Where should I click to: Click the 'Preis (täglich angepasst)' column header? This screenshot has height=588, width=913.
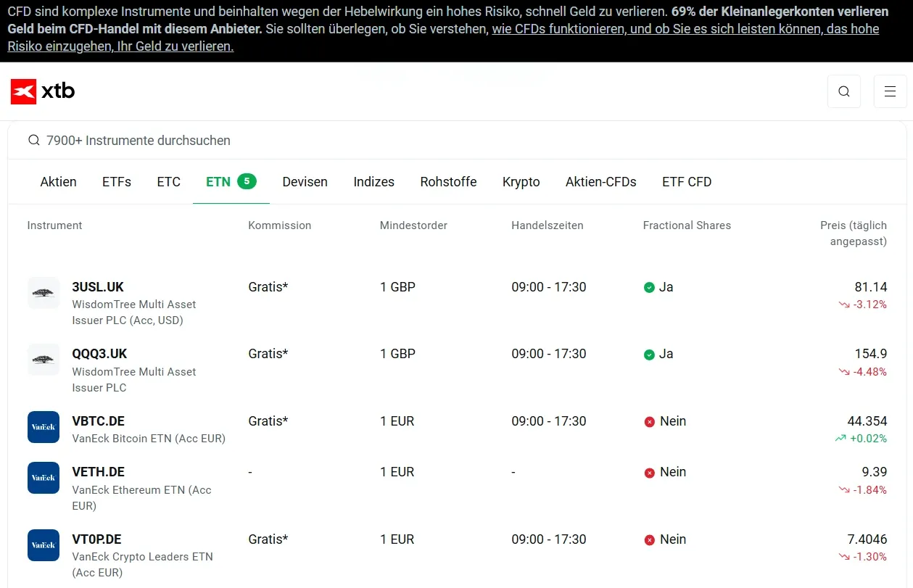coord(854,233)
